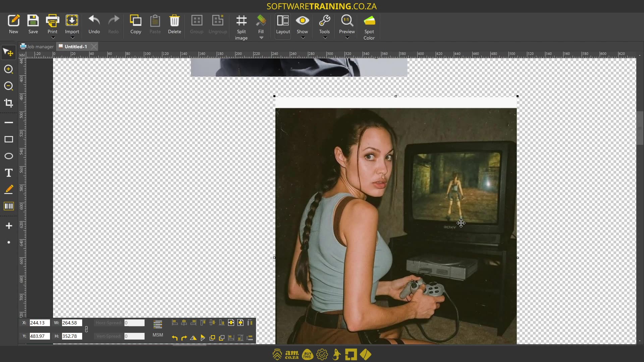Send the selected object to back
The width and height of the screenshot is (644, 362).
(x=222, y=338)
